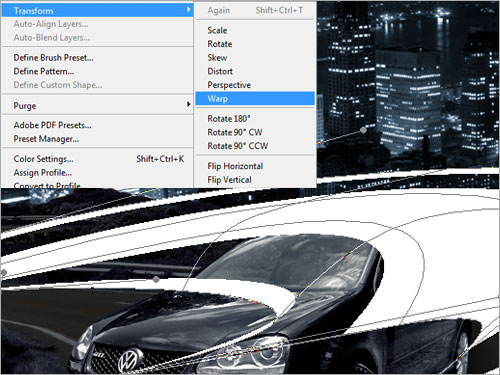Open the Transform submenu
Viewport: 500px width, 375px height.
pyautogui.click(x=97, y=11)
